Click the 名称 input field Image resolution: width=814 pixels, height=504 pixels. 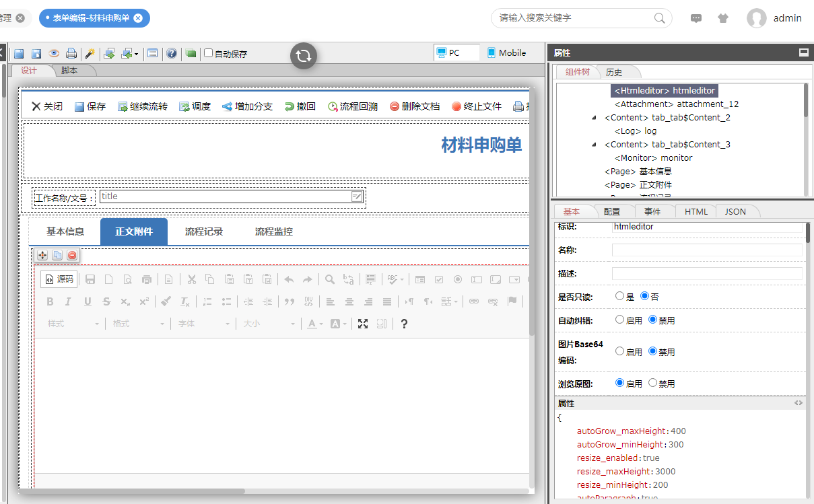[x=706, y=250]
